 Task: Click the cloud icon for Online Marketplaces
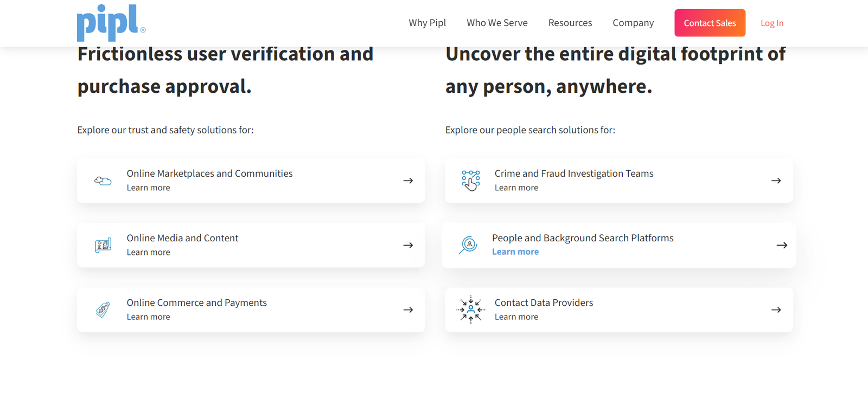coord(103,181)
